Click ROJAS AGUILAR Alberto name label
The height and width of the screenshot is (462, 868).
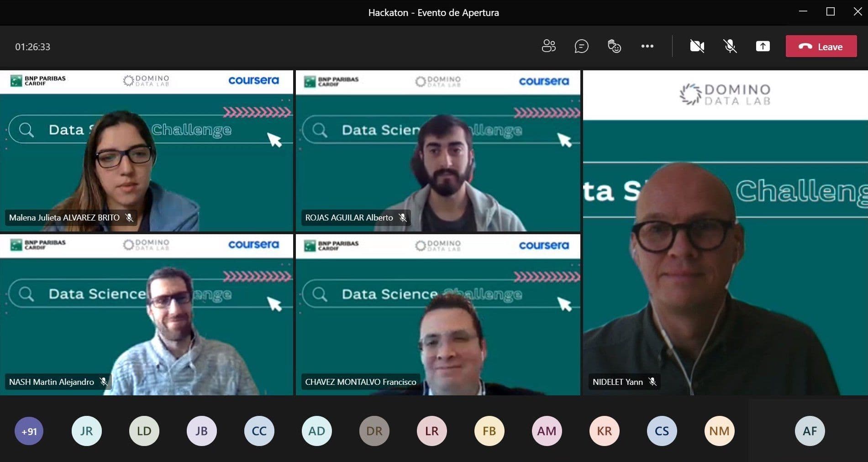point(349,218)
